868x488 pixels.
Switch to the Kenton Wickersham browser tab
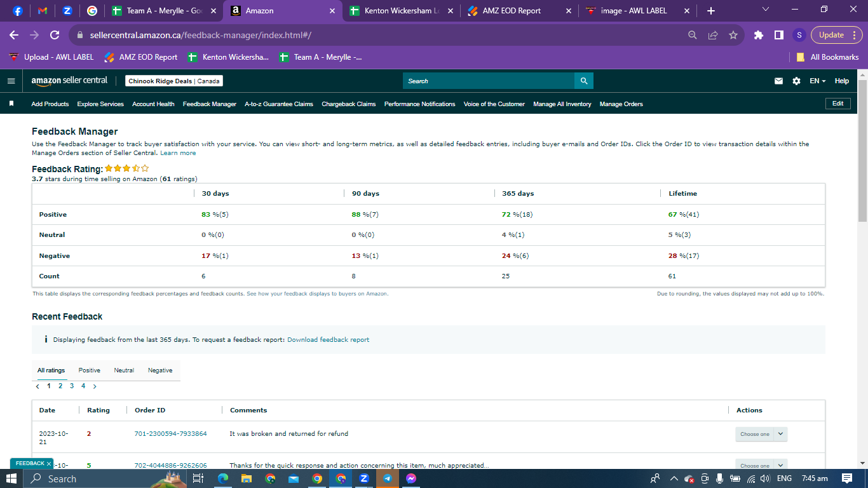pyautogui.click(x=402, y=11)
